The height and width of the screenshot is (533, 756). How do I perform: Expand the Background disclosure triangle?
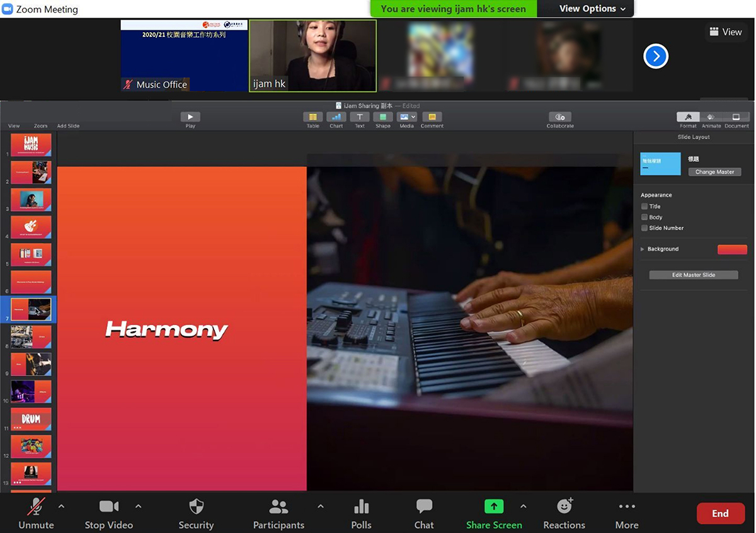643,249
